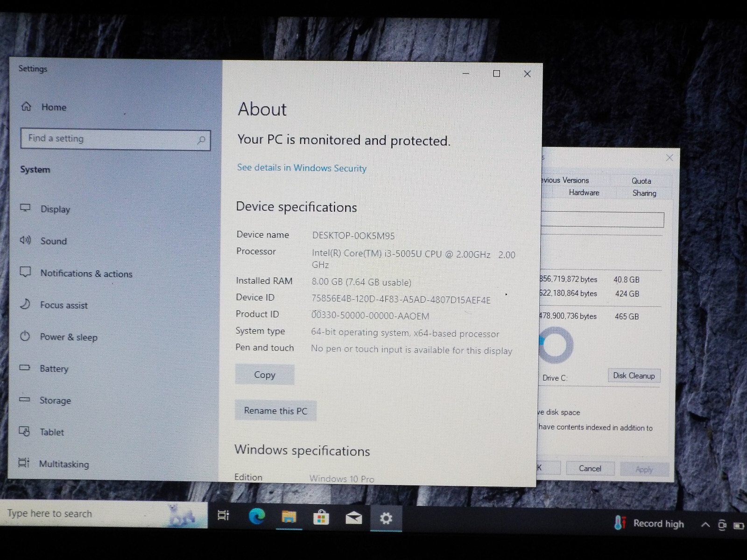Open Storage settings
This screenshot has width=747, height=560.
[45, 400]
